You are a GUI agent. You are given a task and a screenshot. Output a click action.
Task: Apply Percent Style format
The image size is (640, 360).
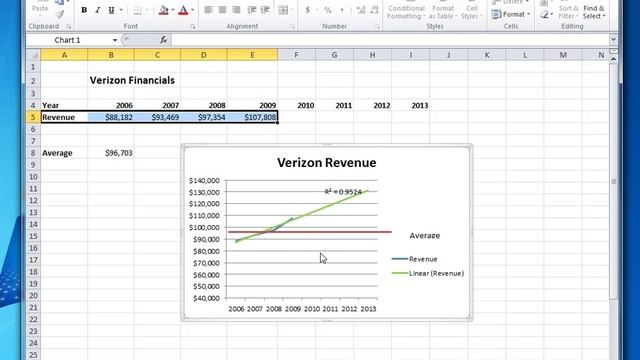tap(328, 9)
